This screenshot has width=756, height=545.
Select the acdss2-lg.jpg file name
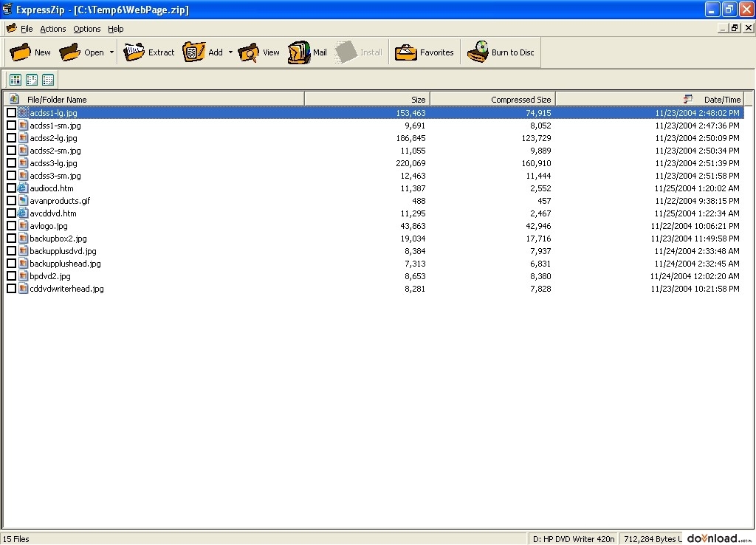pos(53,138)
